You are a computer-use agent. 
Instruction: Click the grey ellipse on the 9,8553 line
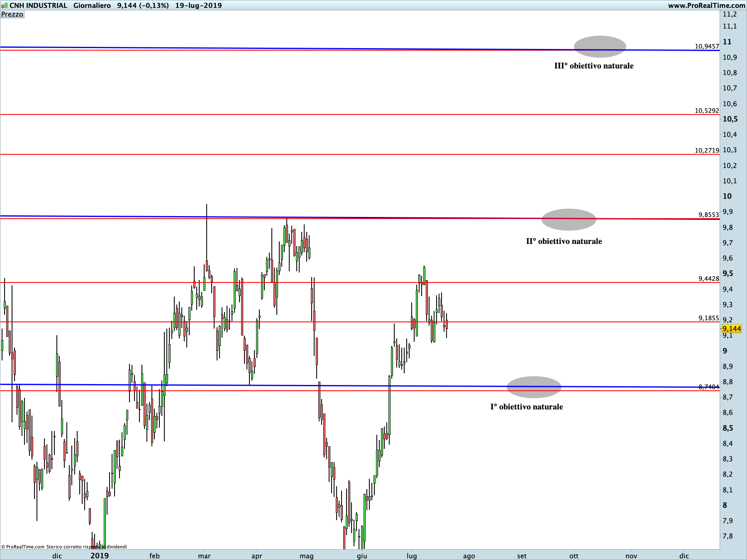point(569,219)
